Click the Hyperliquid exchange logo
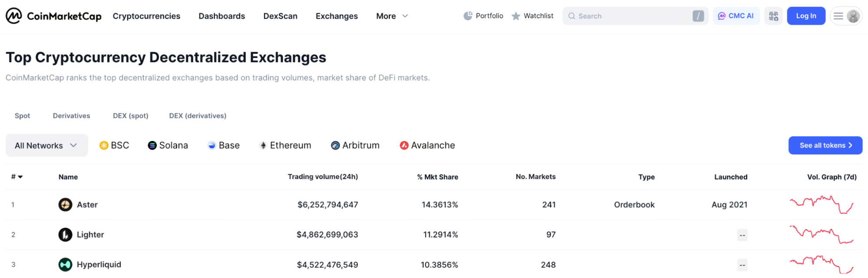The height and width of the screenshot is (278, 868). click(x=65, y=265)
